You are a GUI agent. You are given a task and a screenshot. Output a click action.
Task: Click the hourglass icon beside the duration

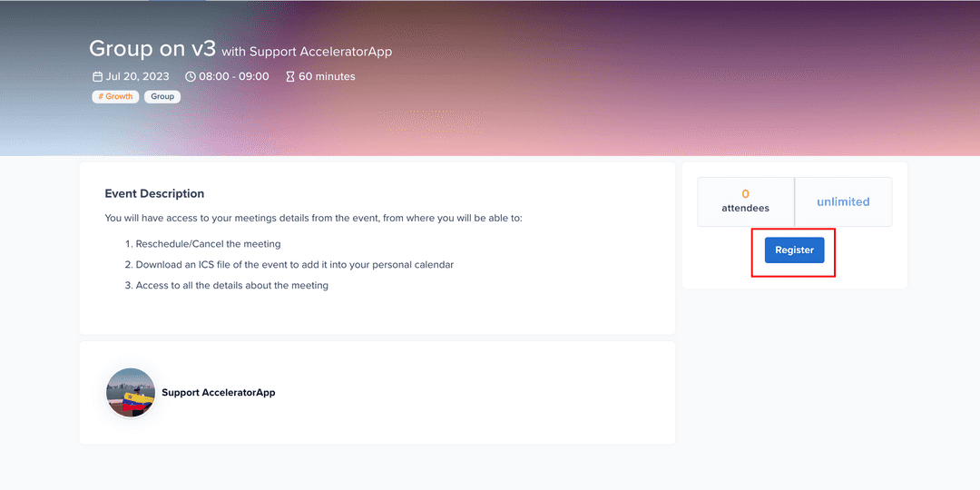[x=290, y=77]
